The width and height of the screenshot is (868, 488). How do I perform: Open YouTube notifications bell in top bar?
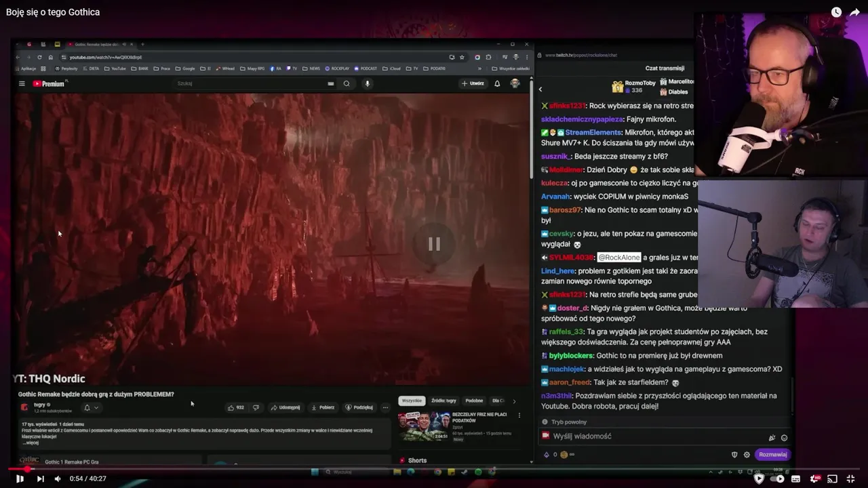tap(497, 83)
